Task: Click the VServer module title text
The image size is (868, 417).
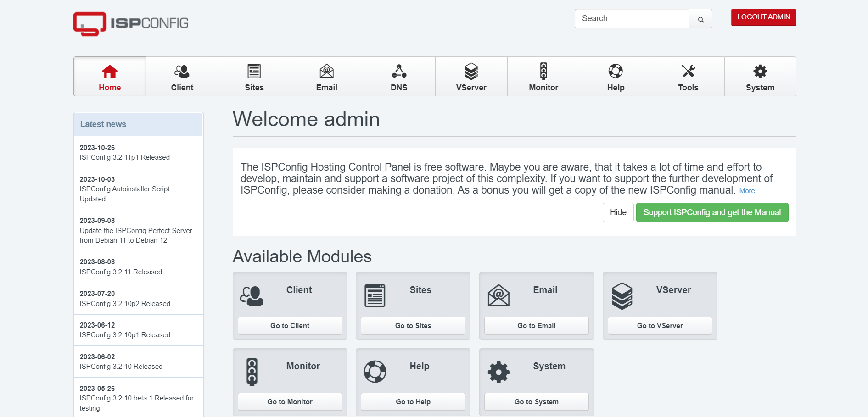Action: coord(673,290)
